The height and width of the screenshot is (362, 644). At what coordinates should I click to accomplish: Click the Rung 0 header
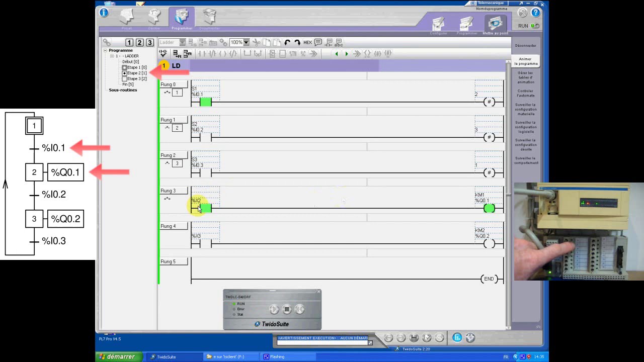(x=174, y=84)
